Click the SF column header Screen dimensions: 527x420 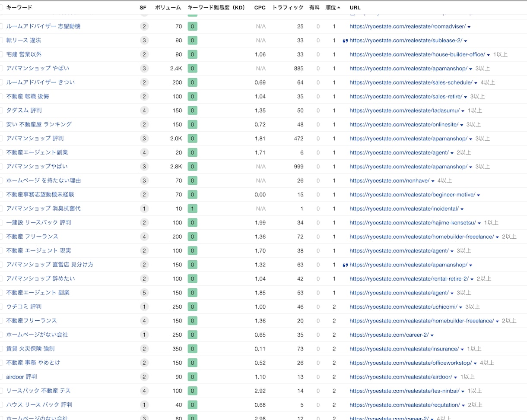(x=143, y=7)
